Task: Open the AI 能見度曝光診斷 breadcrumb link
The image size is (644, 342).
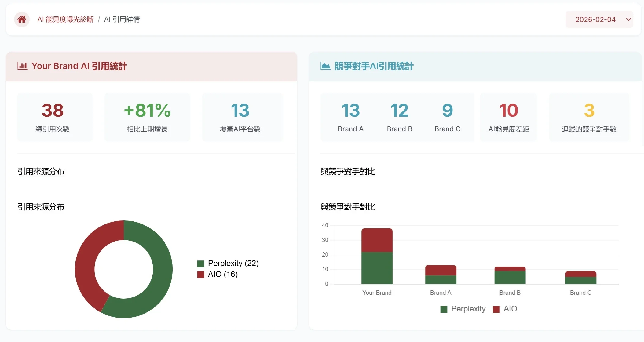Action: coord(65,20)
